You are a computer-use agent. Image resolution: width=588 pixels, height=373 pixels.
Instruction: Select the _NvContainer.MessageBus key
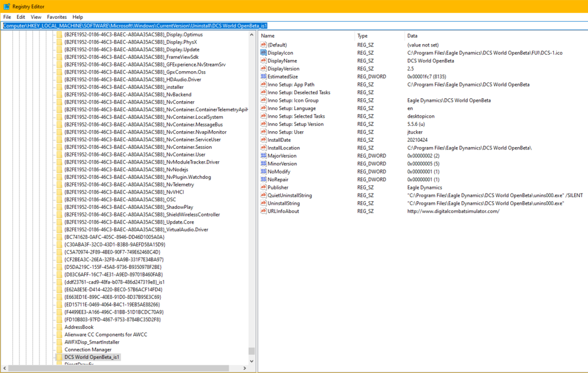pos(143,124)
